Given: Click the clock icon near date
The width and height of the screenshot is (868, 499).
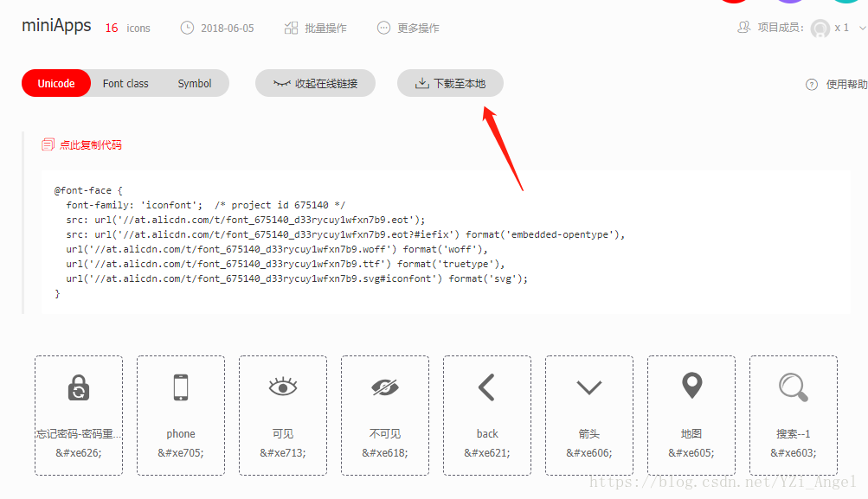Looking at the screenshot, I should [x=187, y=28].
